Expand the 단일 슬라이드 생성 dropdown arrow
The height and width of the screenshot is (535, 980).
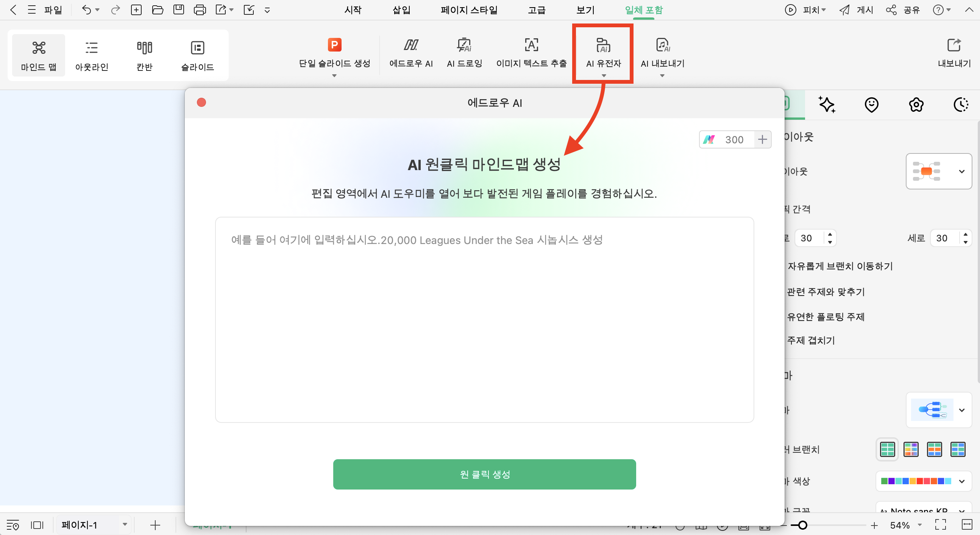click(x=334, y=76)
